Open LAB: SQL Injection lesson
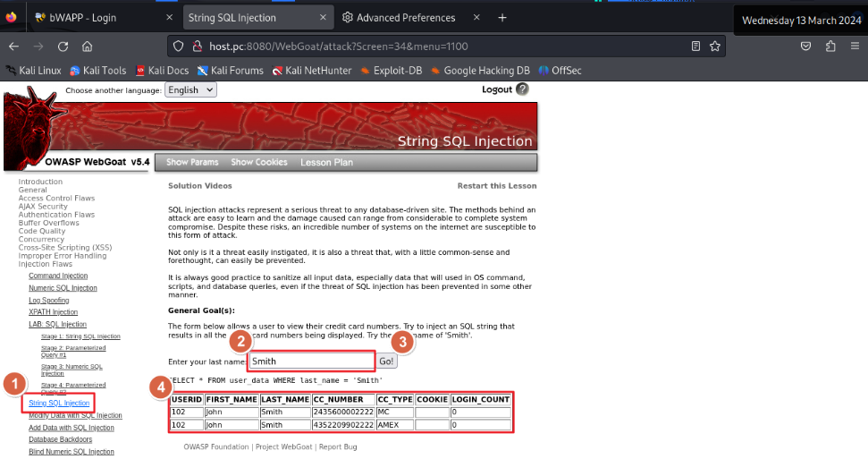The width and height of the screenshot is (868, 459). (x=57, y=324)
